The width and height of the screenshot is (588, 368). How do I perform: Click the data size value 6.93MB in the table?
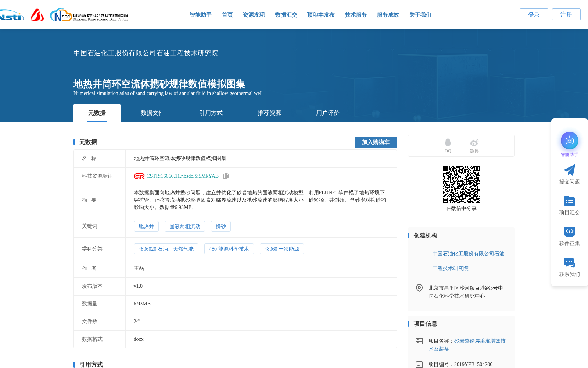click(x=142, y=304)
